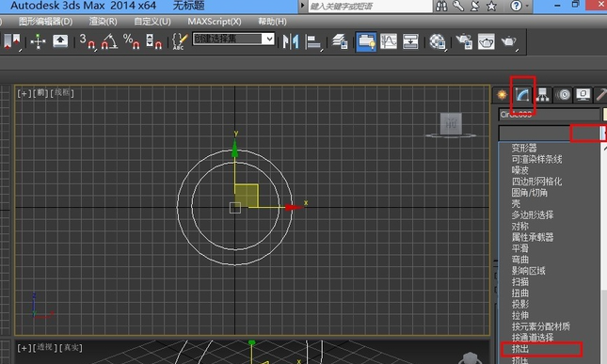607x364 pixels.
Task: Toggle the Graphite modeling ribbon icon
Action: (x=366, y=41)
